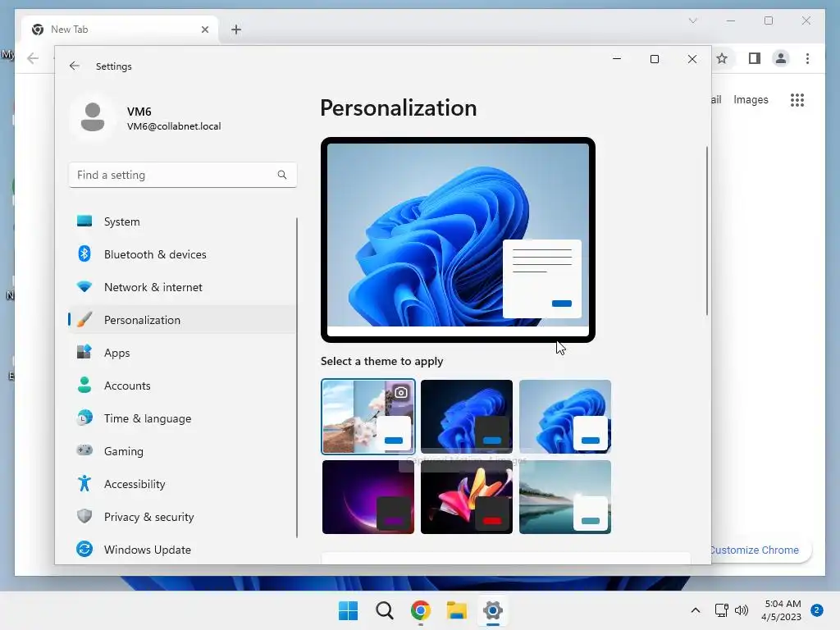Image resolution: width=840 pixels, height=630 pixels.
Task: Open the Google apps grid in Chrome
Action: [797, 99]
